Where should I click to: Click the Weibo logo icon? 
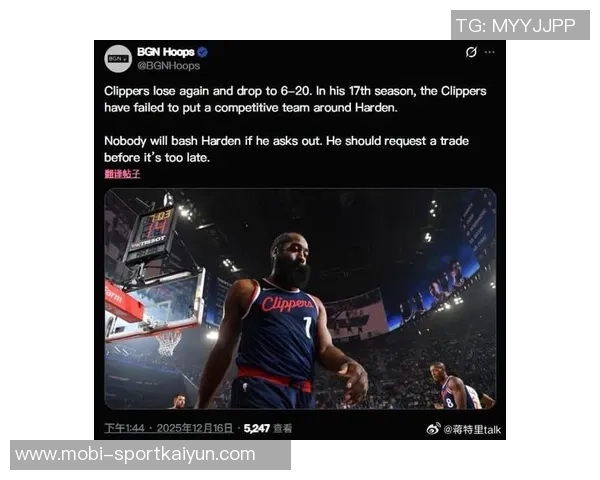(433, 429)
